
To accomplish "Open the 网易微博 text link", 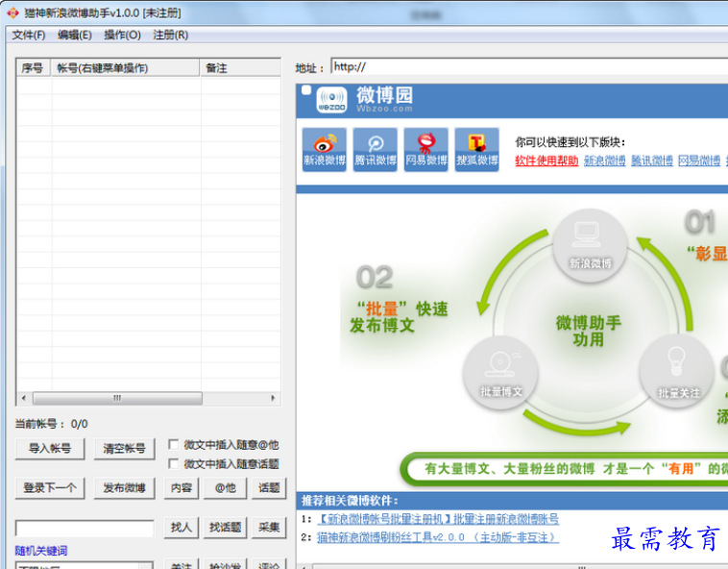I will tap(699, 161).
